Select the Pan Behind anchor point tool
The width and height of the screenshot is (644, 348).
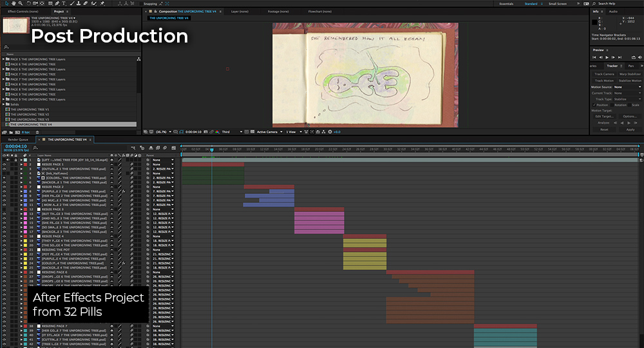pyautogui.click(x=42, y=3)
